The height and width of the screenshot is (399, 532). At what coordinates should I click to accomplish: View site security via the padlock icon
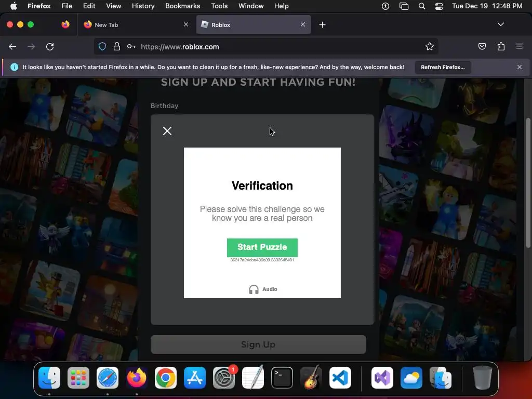point(117,47)
